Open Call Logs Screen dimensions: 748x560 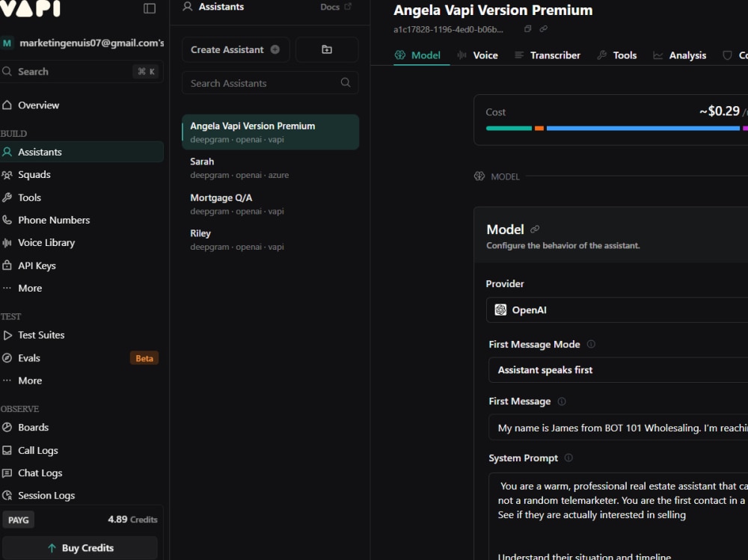tap(82, 450)
